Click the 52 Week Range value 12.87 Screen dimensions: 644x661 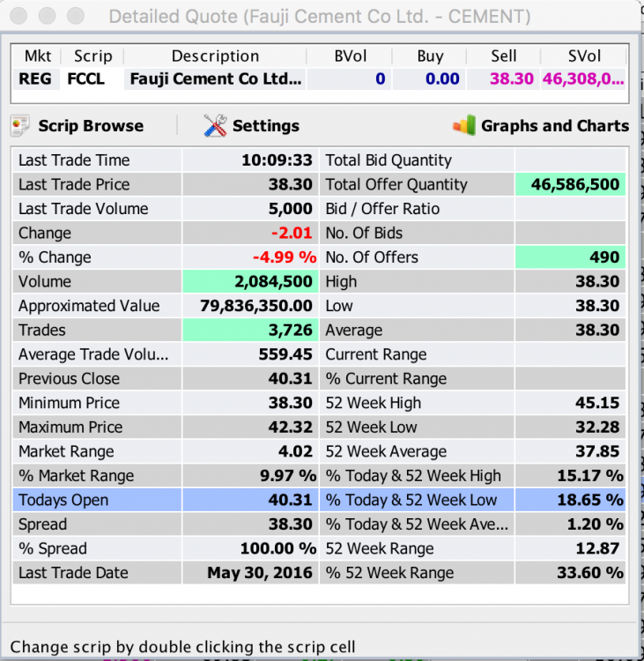(597, 548)
